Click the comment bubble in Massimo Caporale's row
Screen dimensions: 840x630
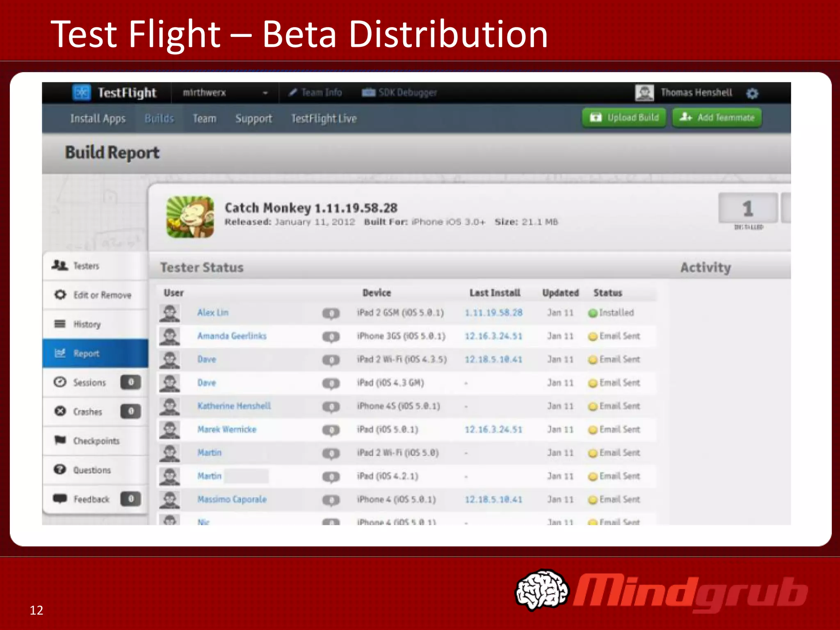[x=331, y=500]
